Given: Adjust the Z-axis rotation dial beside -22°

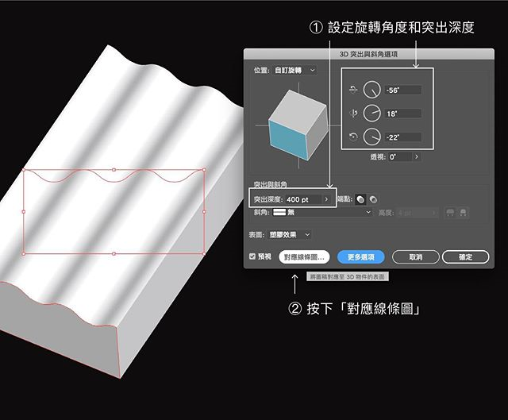Looking at the screenshot, I should click(371, 137).
